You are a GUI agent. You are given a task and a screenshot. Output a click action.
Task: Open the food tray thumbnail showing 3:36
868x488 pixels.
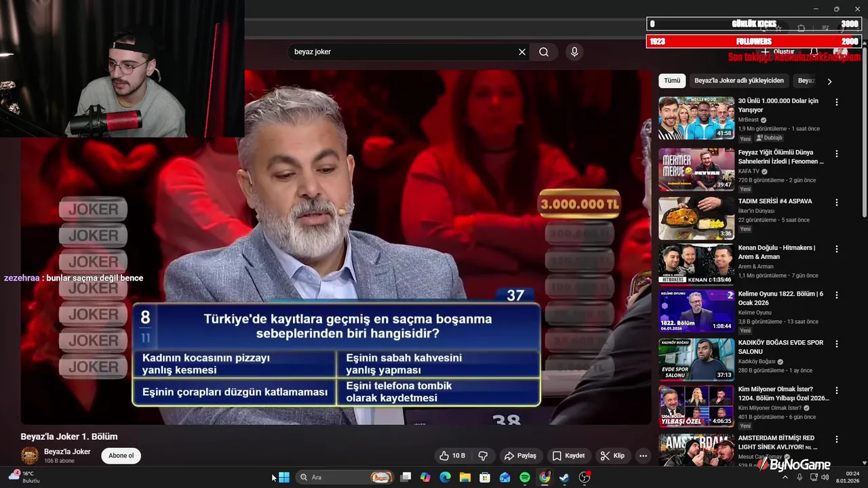696,218
